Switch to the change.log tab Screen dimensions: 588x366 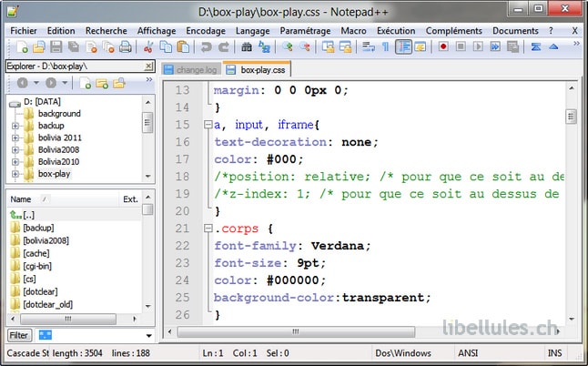(x=191, y=70)
